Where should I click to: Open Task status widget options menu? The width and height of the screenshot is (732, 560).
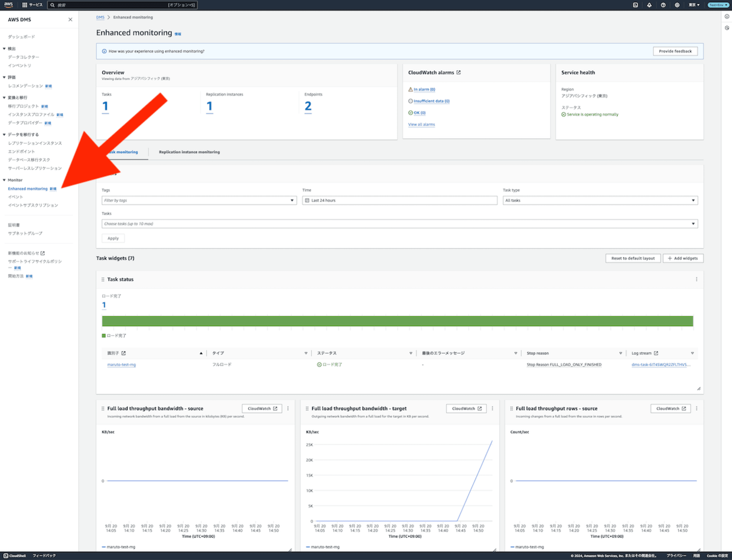[696, 279]
